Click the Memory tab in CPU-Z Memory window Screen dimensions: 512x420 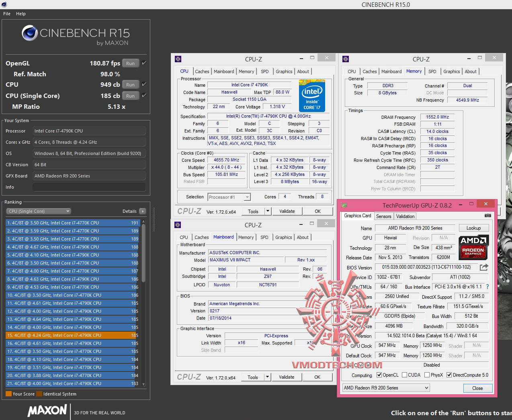[414, 71]
